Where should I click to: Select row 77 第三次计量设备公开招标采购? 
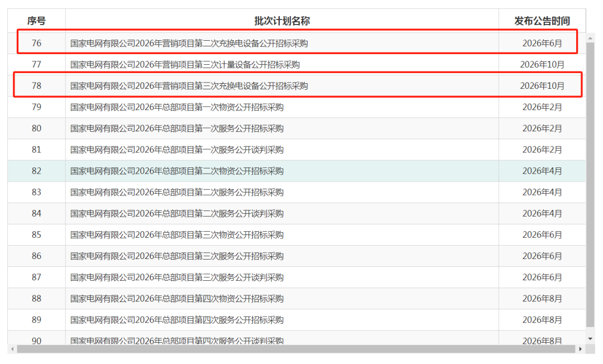185,65
